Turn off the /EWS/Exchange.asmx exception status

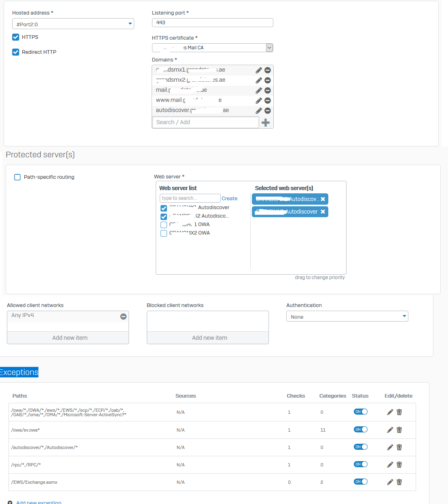[361, 482]
